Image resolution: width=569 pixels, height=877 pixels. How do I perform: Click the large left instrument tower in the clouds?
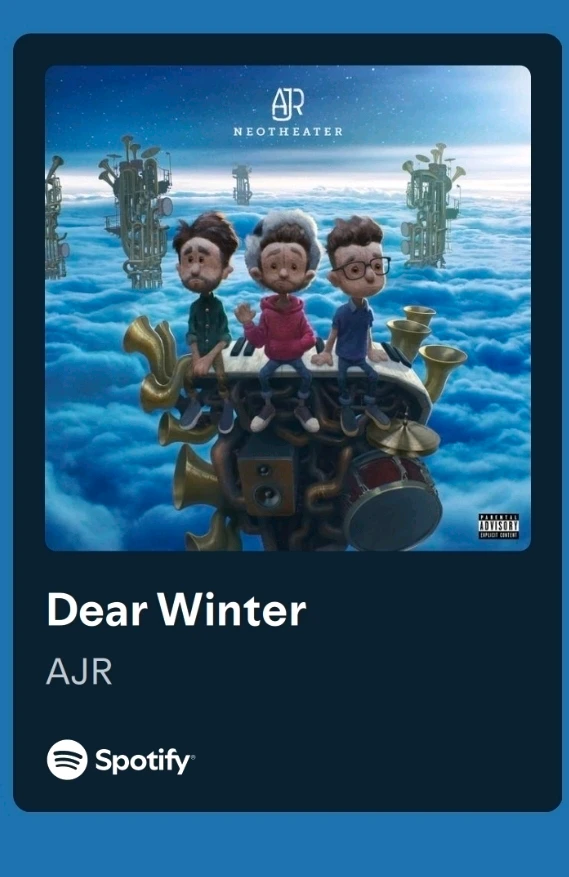click(137, 211)
